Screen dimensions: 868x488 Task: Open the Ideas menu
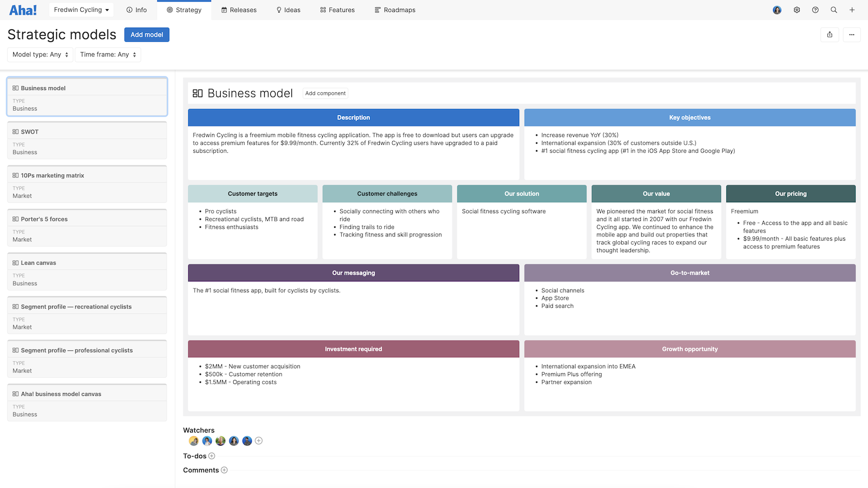289,10
